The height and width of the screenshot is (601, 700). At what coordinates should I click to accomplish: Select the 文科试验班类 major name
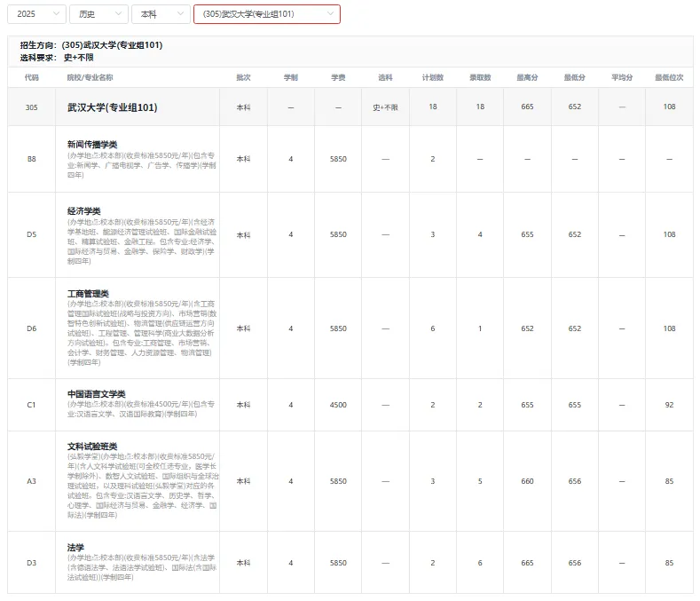coord(92,446)
